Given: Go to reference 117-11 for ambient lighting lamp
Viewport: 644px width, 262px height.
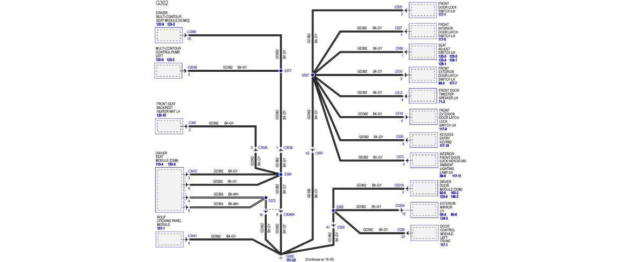Looking at the screenshot, I should tap(457, 176).
